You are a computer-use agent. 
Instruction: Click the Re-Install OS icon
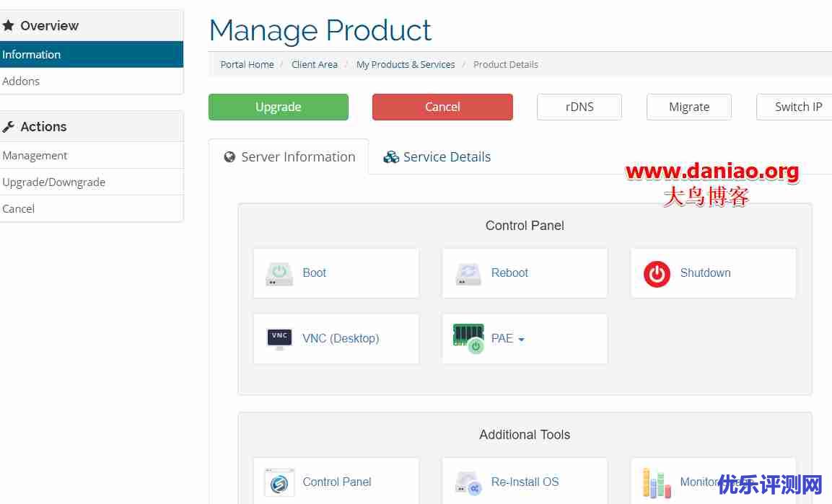[468, 482]
